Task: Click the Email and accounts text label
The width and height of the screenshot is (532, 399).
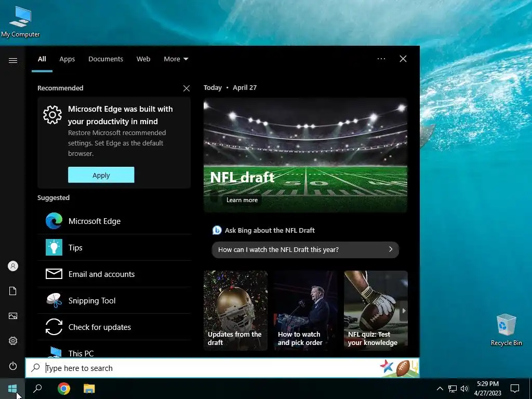Action: [x=101, y=274]
